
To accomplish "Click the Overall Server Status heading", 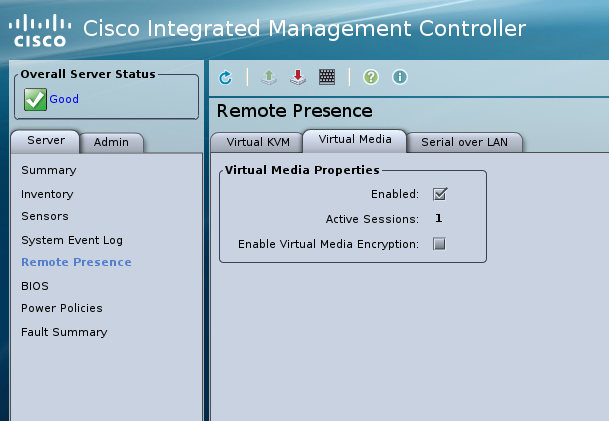I will tap(88, 74).
